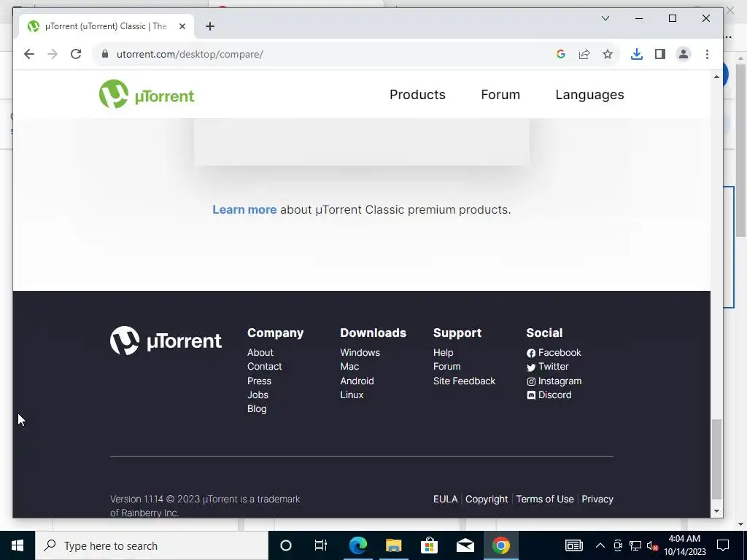Toggle Chrome side panel icon
The width and height of the screenshot is (747, 560).
659,54
